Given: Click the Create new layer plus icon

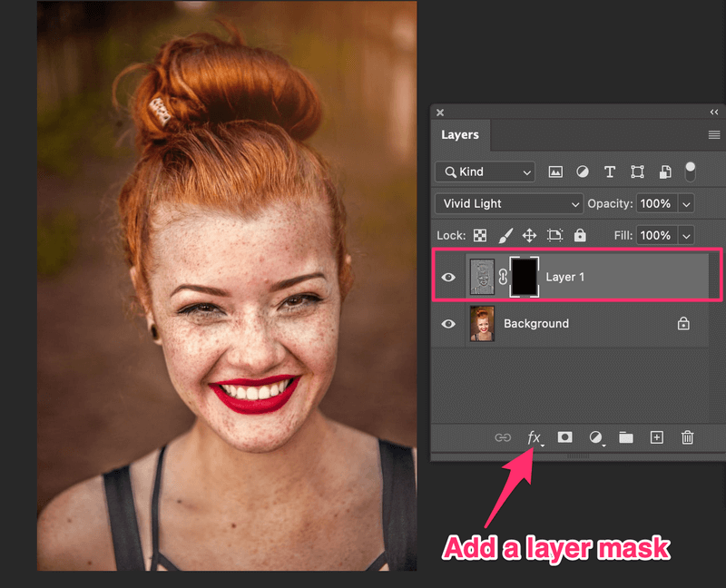Looking at the screenshot, I should tap(657, 437).
